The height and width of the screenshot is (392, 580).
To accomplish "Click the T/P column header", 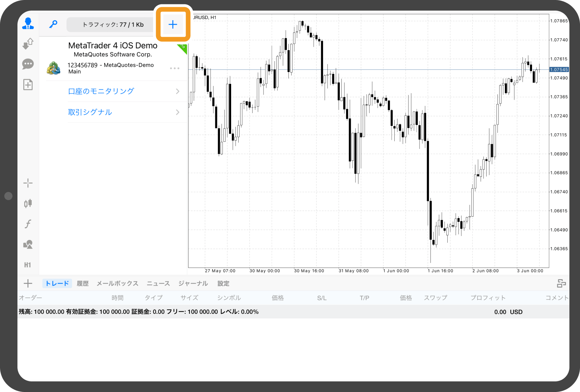I will pos(364,298).
